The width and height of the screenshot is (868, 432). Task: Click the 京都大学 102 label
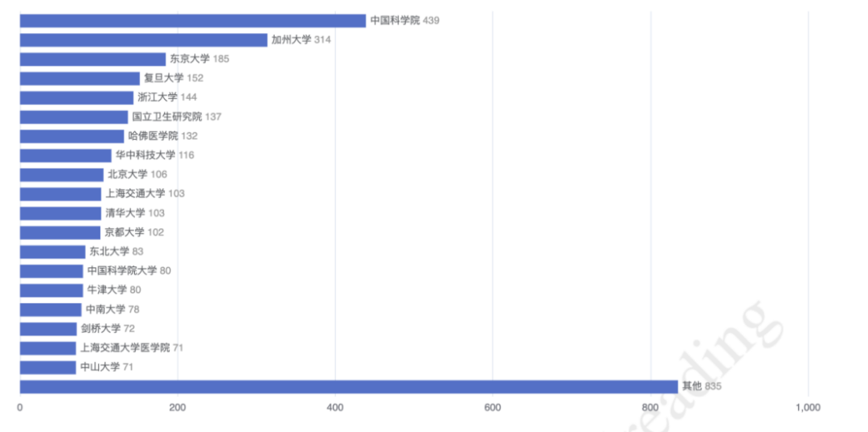[x=135, y=232]
